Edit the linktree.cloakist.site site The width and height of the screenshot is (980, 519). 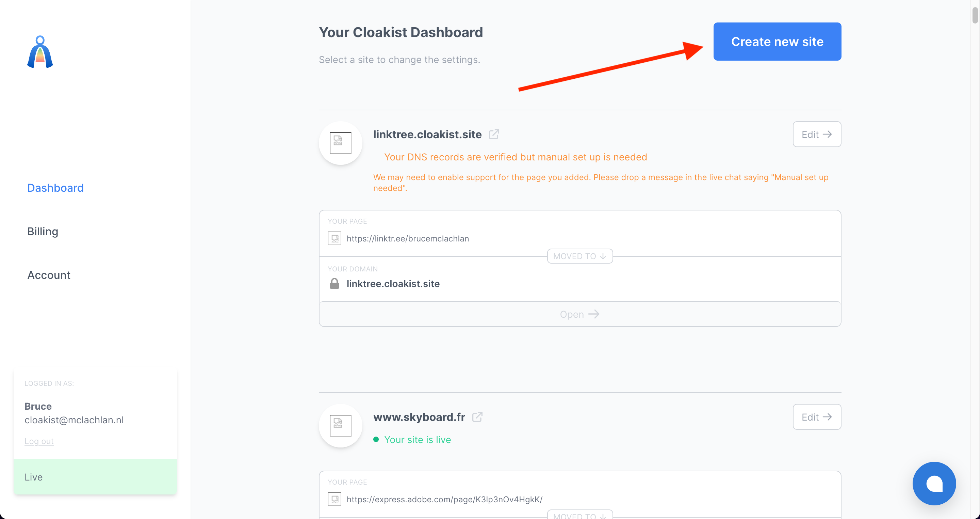816,135
